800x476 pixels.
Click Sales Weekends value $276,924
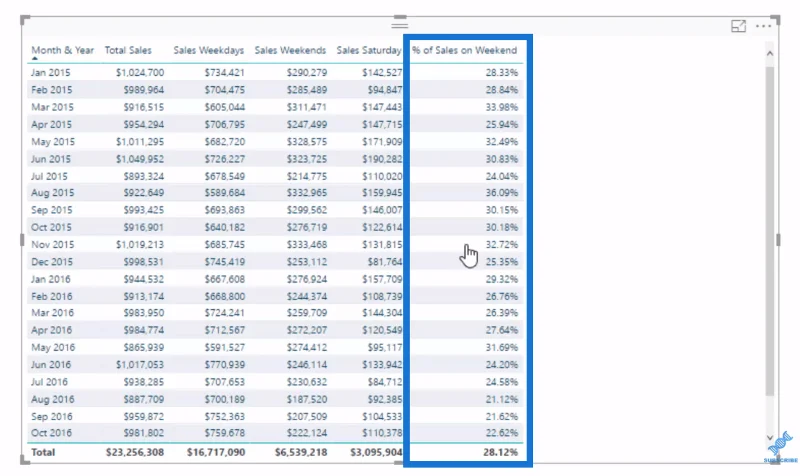point(307,280)
